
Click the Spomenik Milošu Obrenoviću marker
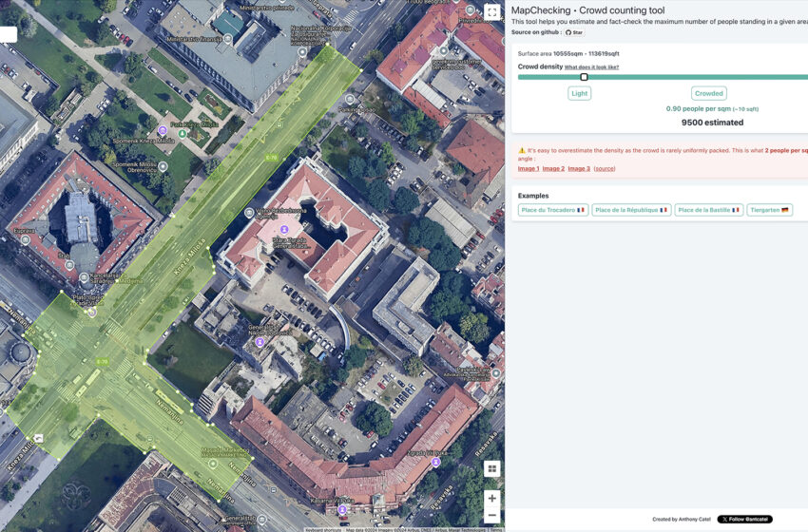coord(163,166)
